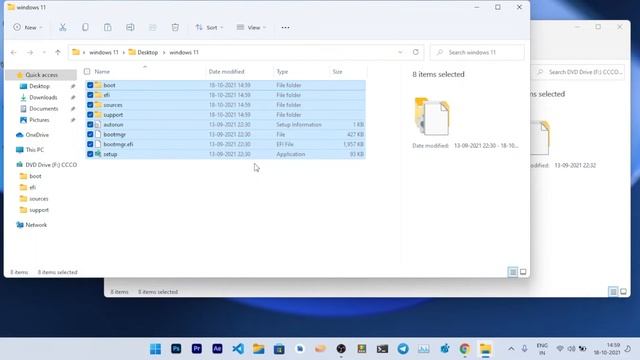This screenshot has width=640, height=360.
Task: Open Telegram from the taskbar
Action: tap(403, 349)
